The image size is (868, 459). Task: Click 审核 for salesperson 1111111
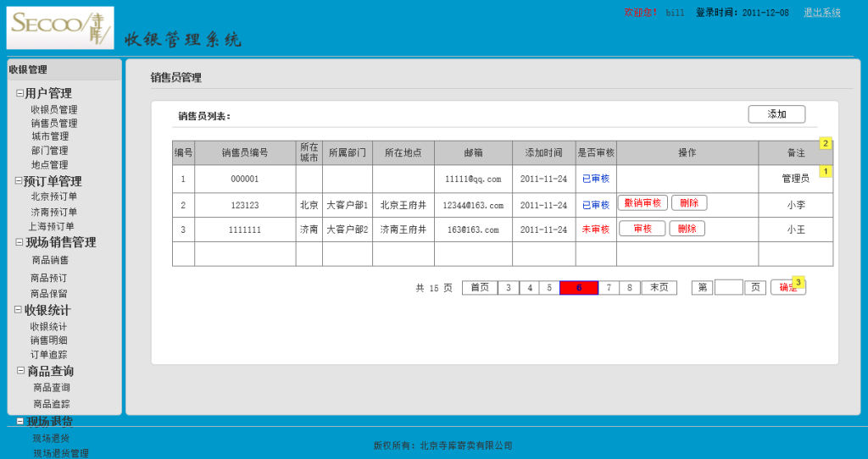(643, 229)
